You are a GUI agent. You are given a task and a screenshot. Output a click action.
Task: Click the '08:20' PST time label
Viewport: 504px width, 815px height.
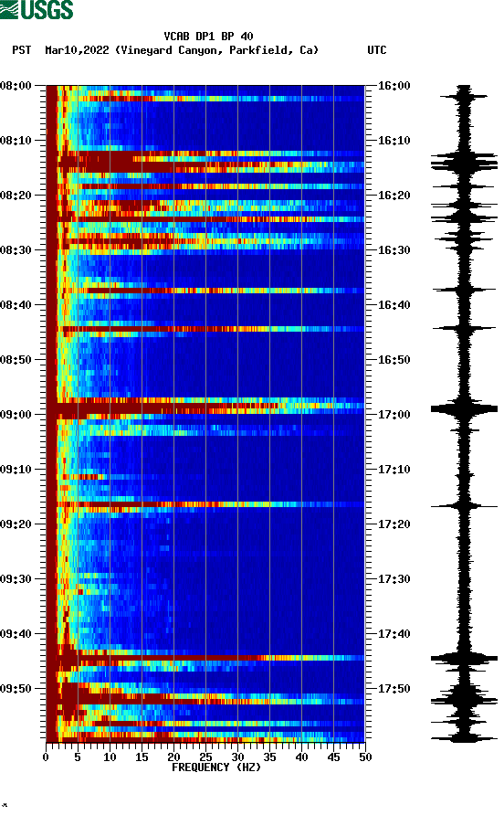16,196
